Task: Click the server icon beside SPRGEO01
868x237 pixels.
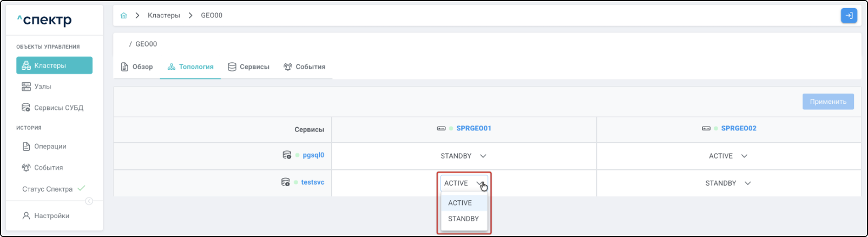Action: tap(441, 129)
